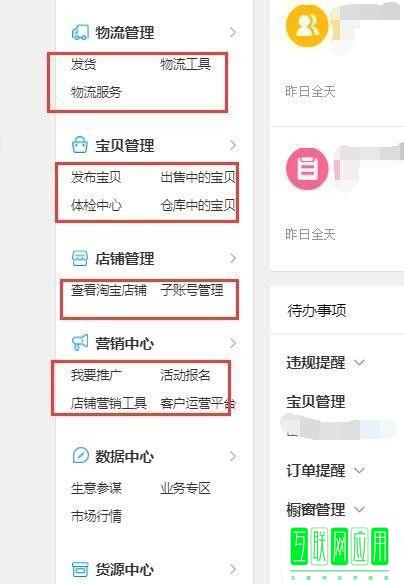Click the box icon beside 货源中心
404x584 pixels.
coord(80,569)
